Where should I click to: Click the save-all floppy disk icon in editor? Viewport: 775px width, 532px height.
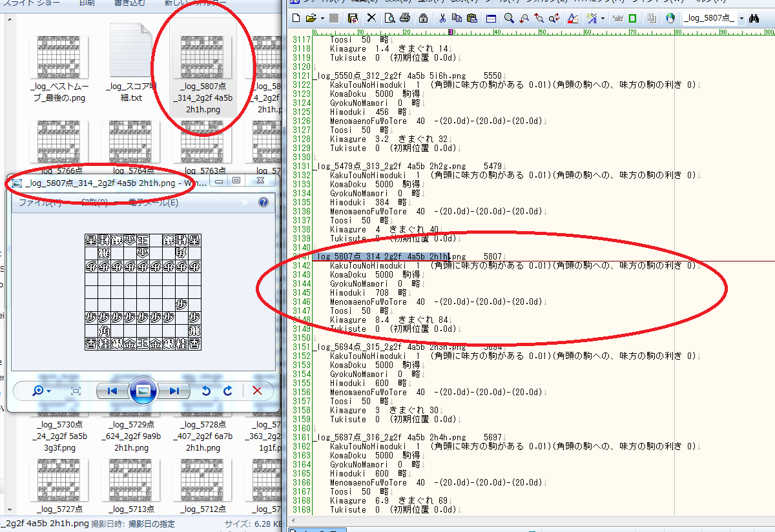(353, 18)
